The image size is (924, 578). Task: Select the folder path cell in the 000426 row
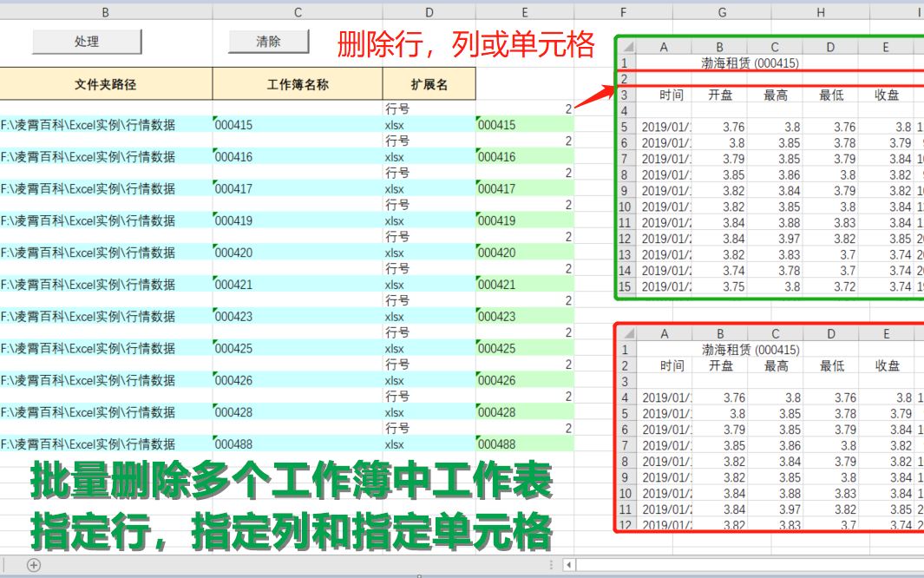tap(106, 379)
